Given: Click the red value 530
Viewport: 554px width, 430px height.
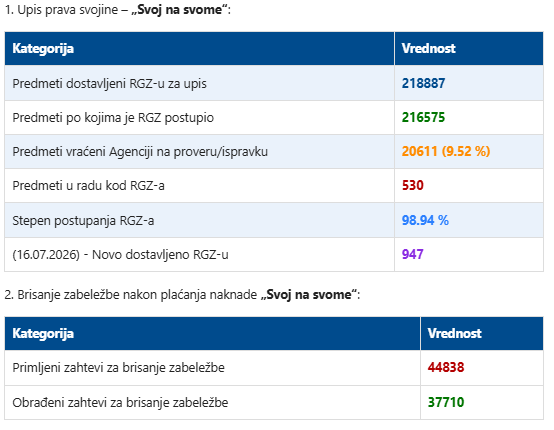Looking at the screenshot, I should coord(413,185).
